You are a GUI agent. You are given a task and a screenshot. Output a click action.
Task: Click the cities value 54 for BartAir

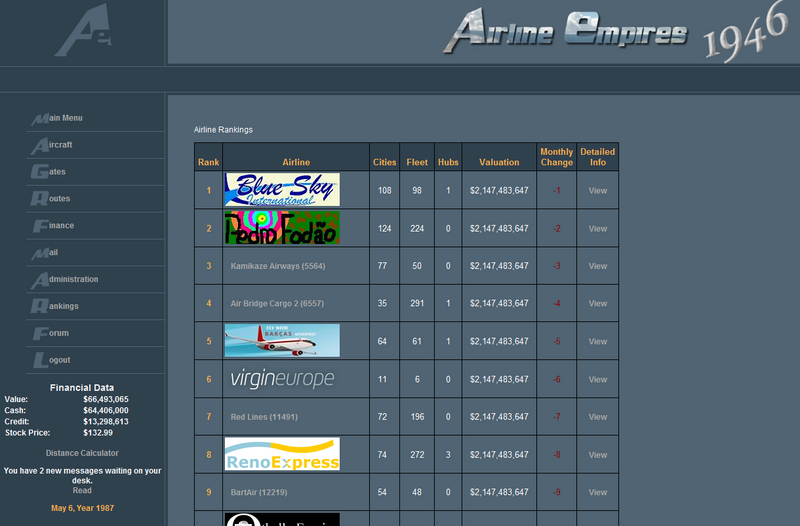[382, 493]
